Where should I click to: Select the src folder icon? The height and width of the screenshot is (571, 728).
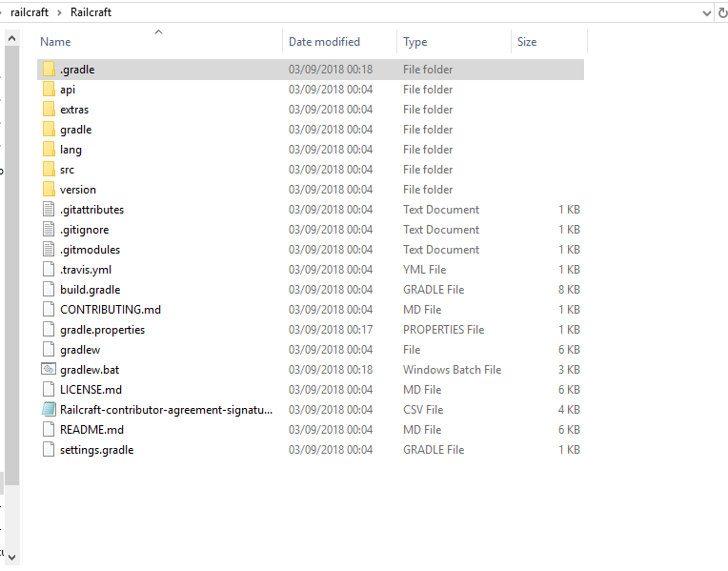coord(49,169)
